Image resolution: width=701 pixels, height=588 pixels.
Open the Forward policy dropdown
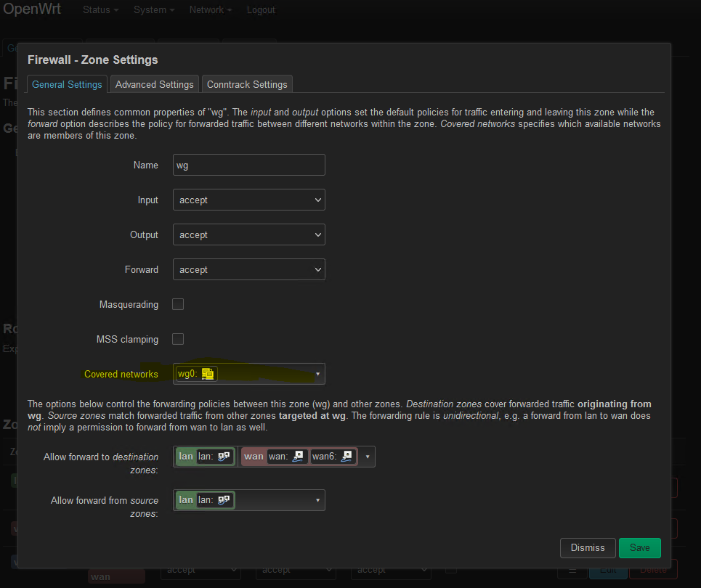(248, 269)
